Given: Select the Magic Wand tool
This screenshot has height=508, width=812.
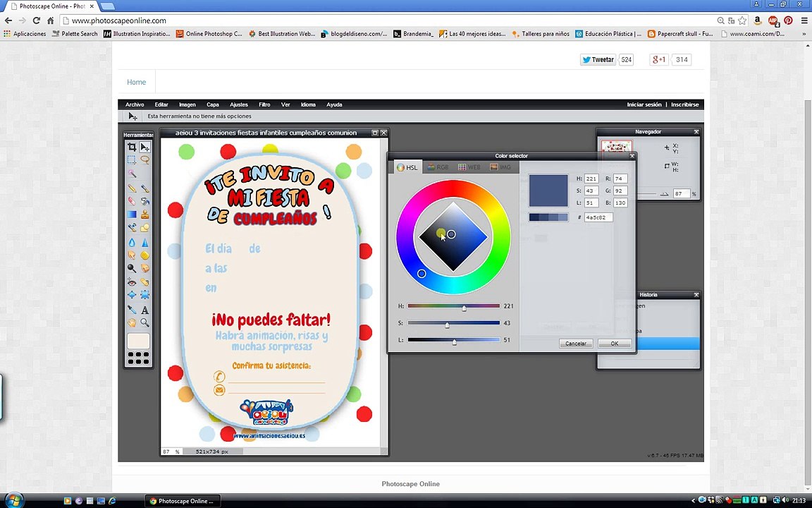Looking at the screenshot, I should coord(132,174).
